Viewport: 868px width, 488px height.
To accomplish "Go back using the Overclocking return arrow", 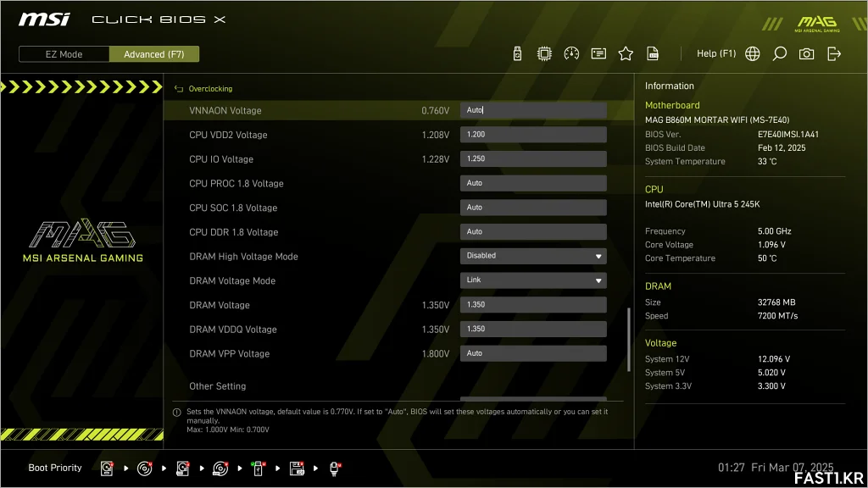I will [x=178, y=88].
